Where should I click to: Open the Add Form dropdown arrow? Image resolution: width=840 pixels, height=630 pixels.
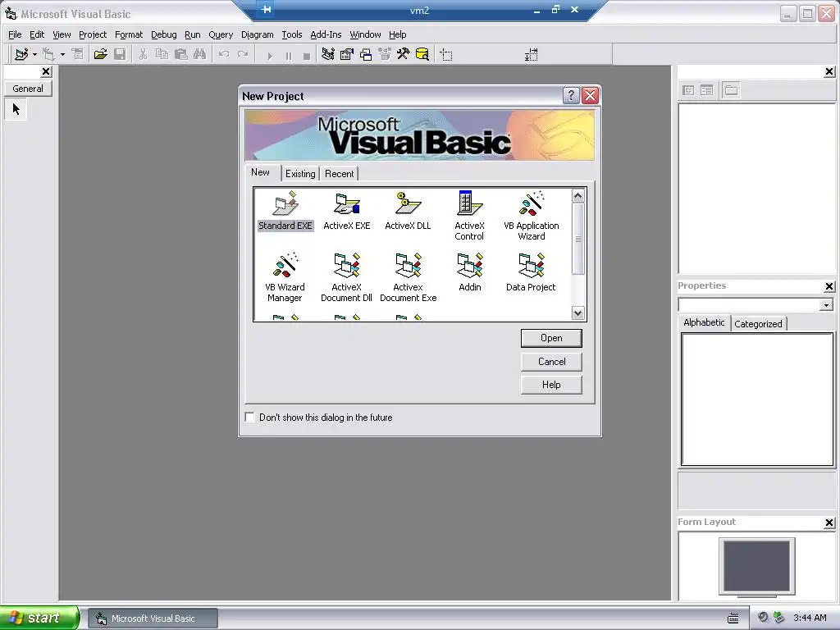pos(62,54)
